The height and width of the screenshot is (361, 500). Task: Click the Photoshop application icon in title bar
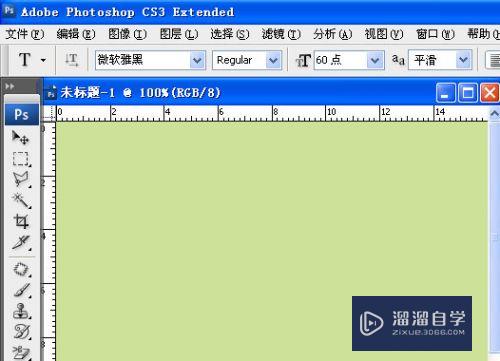[9, 11]
